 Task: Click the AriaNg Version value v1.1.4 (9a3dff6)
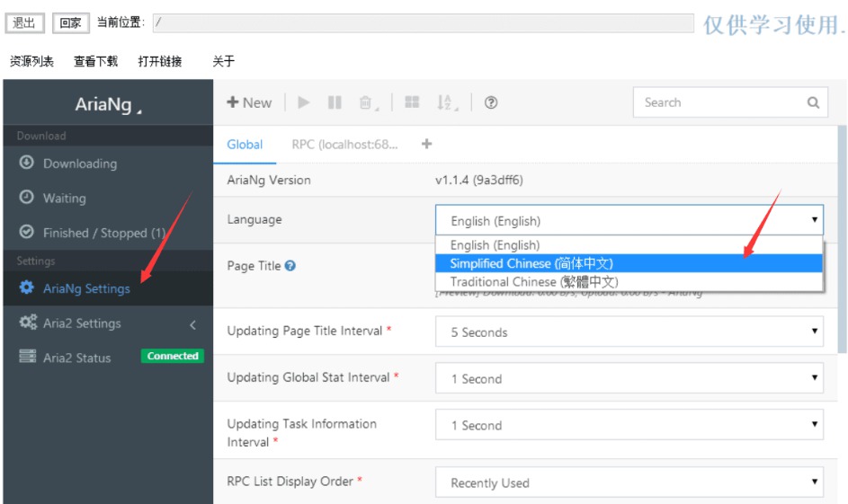[x=479, y=180]
